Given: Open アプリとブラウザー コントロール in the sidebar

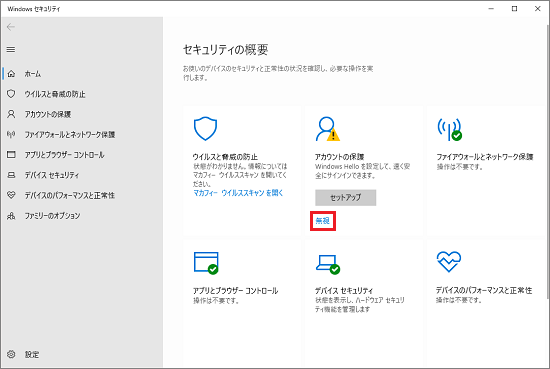Looking at the screenshot, I should click(64, 155).
